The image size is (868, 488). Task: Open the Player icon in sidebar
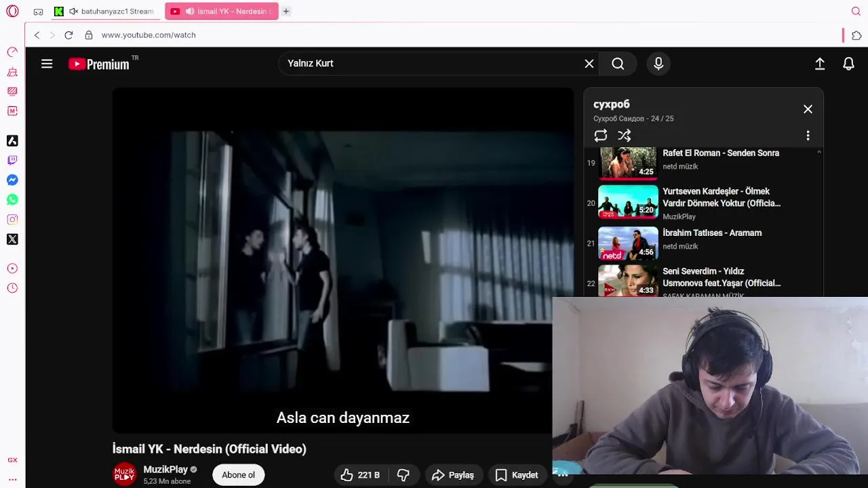(12, 268)
